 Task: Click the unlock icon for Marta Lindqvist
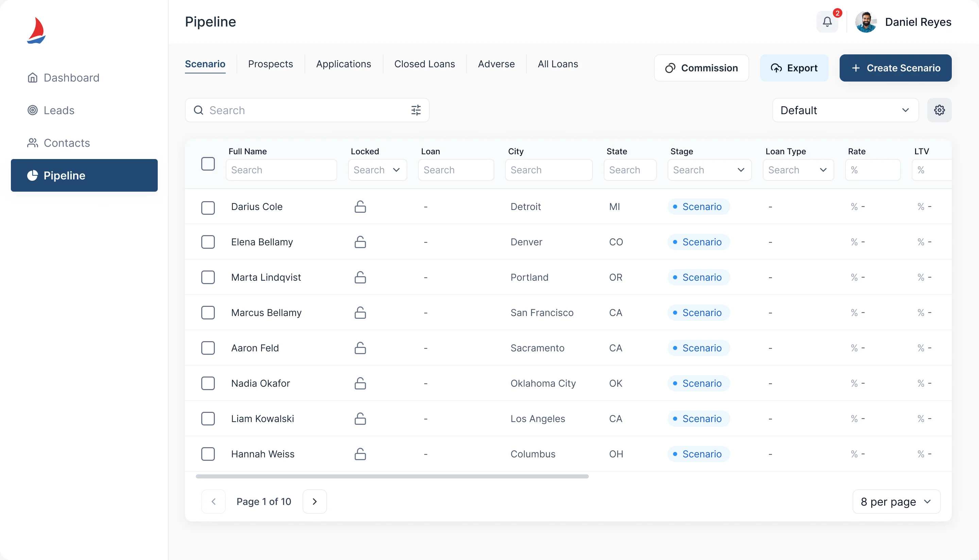[360, 277]
